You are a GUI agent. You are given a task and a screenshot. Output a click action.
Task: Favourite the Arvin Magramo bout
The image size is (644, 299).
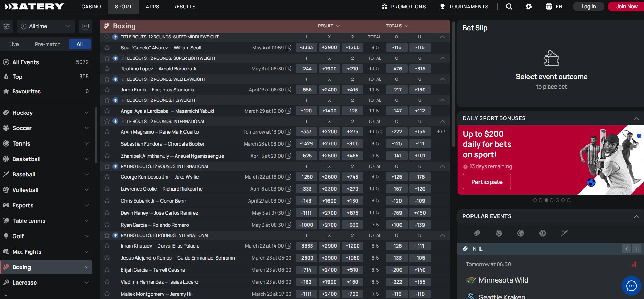107,132
